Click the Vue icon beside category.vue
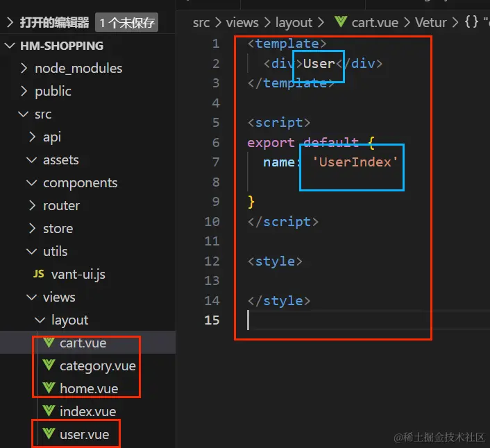This screenshot has height=448, width=490. [x=49, y=365]
